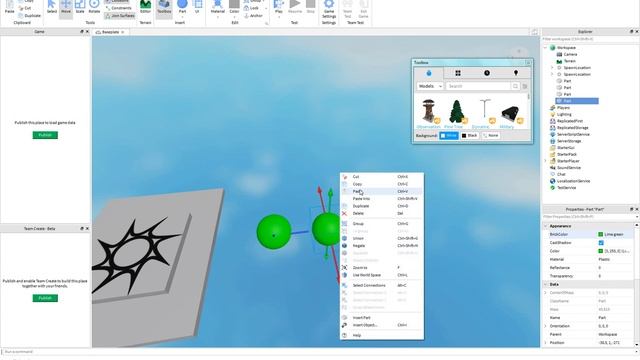The image size is (640, 360).
Task: Click the Toolbox search magnifier icon
Action: pos(516,86)
